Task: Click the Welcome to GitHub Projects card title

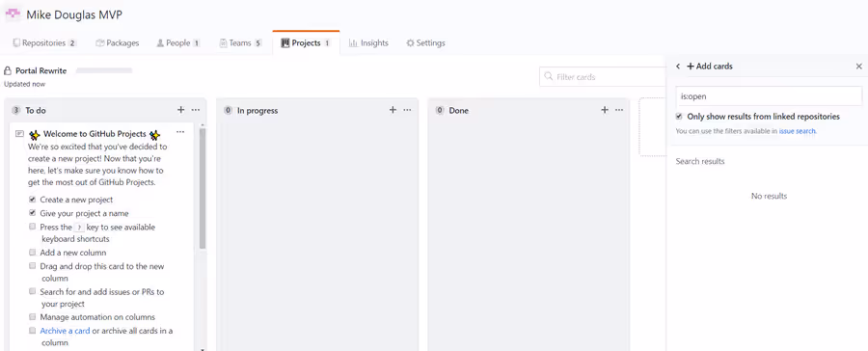Action: [95, 134]
